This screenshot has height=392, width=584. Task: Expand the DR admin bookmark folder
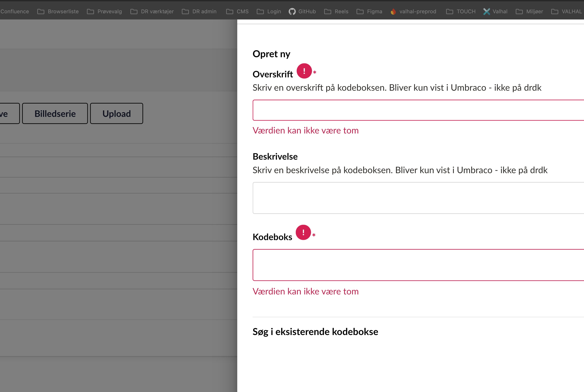199,12
